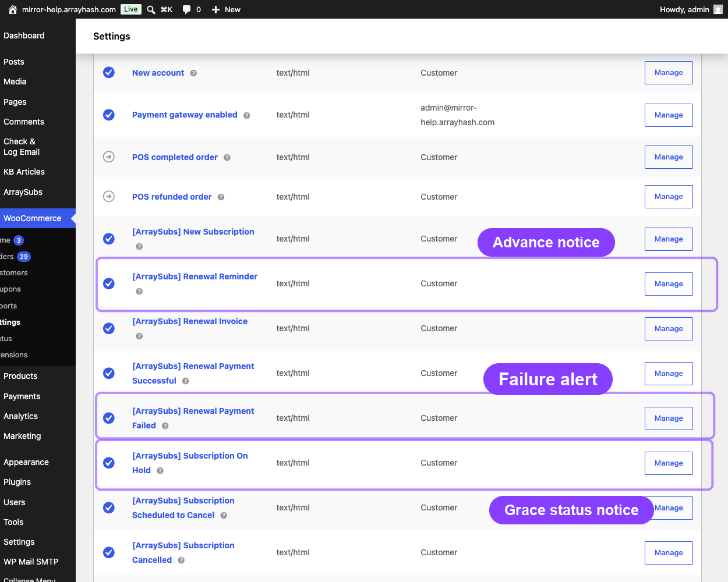The width and height of the screenshot is (728, 582).
Task: Click help icon under New Subscription
Action: pyautogui.click(x=139, y=247)
